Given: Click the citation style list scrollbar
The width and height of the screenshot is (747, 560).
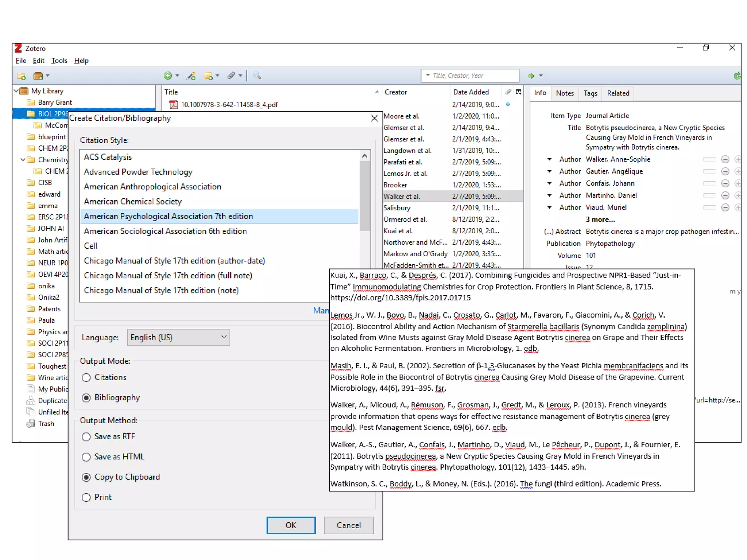Looking at the screenshot, I should click(x=364, y=197).
